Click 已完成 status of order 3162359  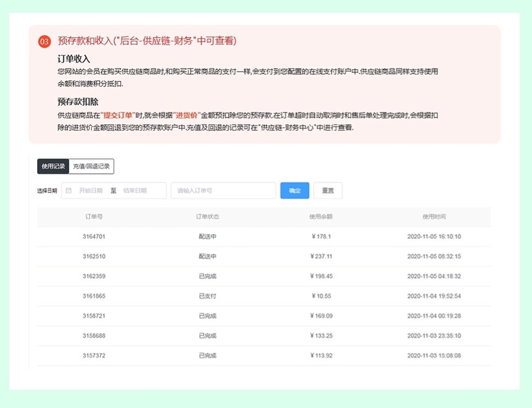(x=207, y=276)
